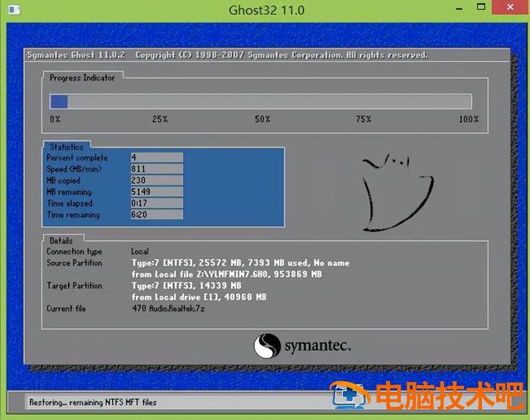Select the Speed (MB/min) value field

click(157, 169)
